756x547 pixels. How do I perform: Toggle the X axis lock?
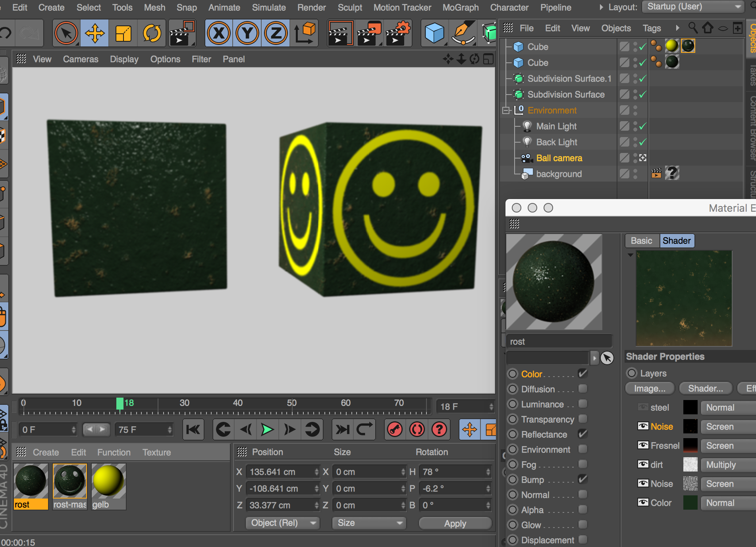tap(219, 33)
